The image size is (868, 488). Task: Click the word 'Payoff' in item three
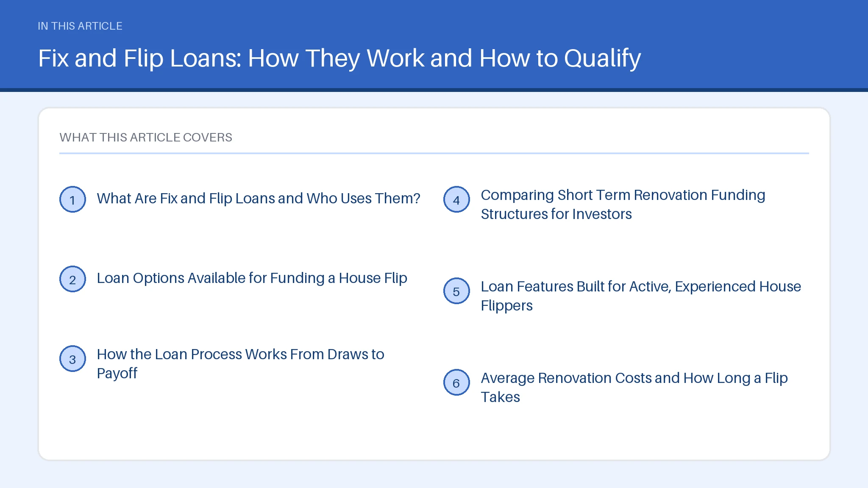(117, 373)
